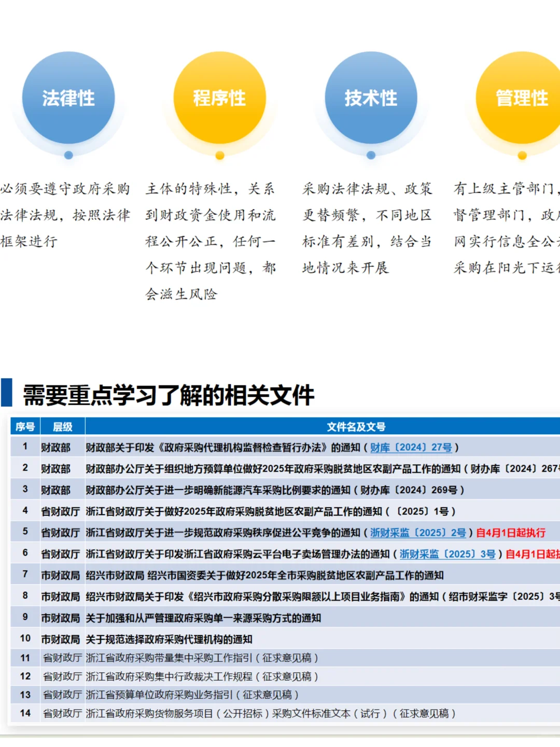560x747 pixels.
Task: Select row 9 关于加强和从严管理单一来源采购方式
Action: tap(285, 618)
